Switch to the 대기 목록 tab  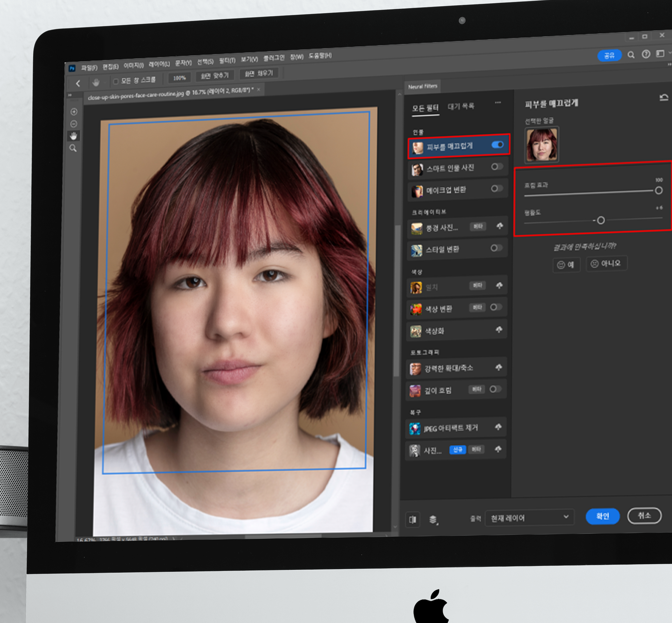click(x=461, y=107)
